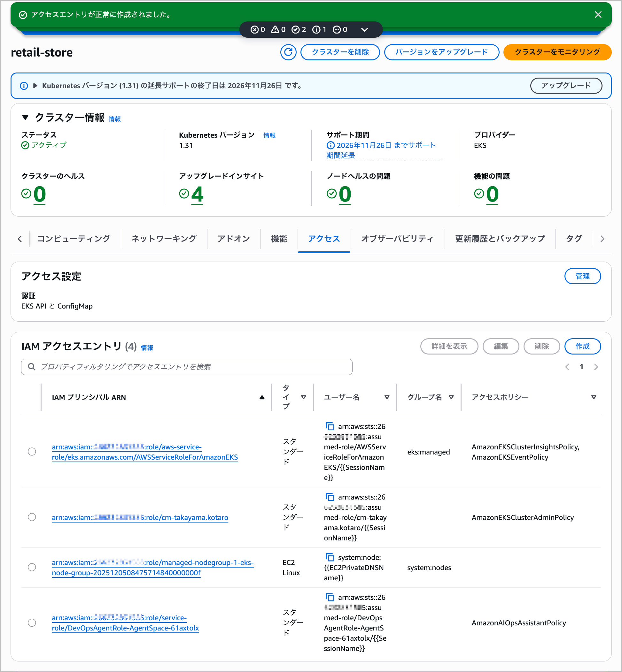This screenshot has height=672, width=622.
Task: Copy the DevOpsAgentRole username ARN
Action: (330, 597)
